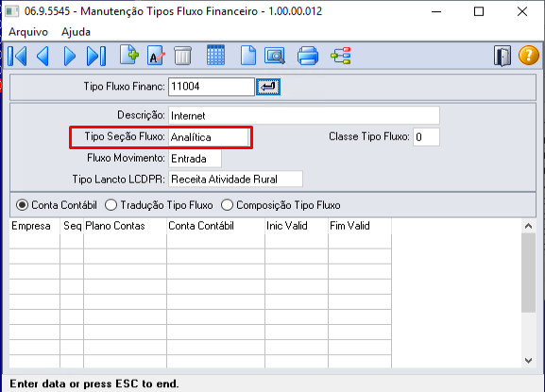
Task: Select the Conta Contábil radio button
Action: pyautogui.click(x=22, y=205)
